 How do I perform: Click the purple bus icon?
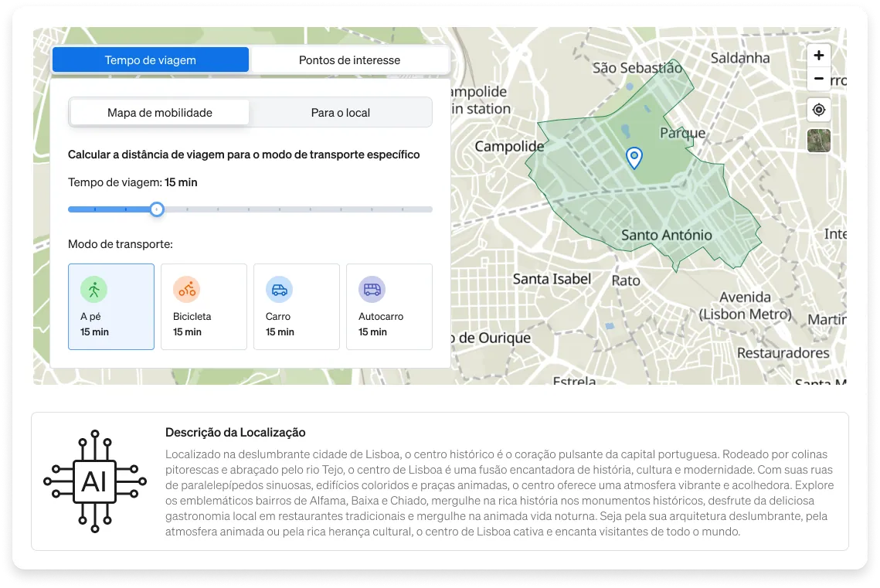tap(372, 290)
